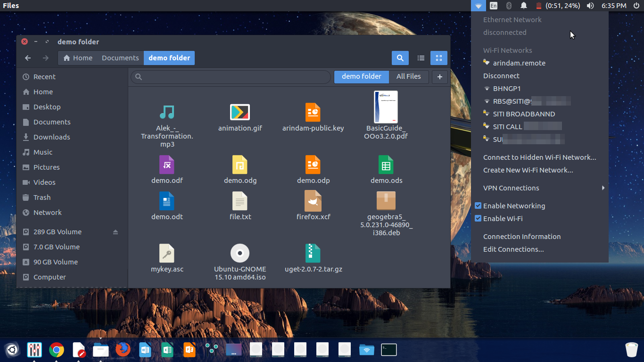Viewport: 644px width, 362px height.
Task: Expand the VPN Connections submenu
Action: [511, 188]
